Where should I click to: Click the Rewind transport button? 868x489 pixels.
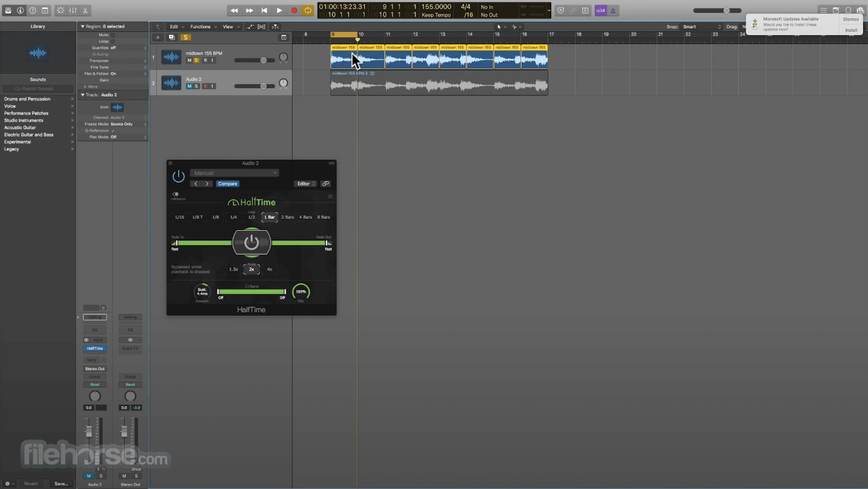click(234, 10)
